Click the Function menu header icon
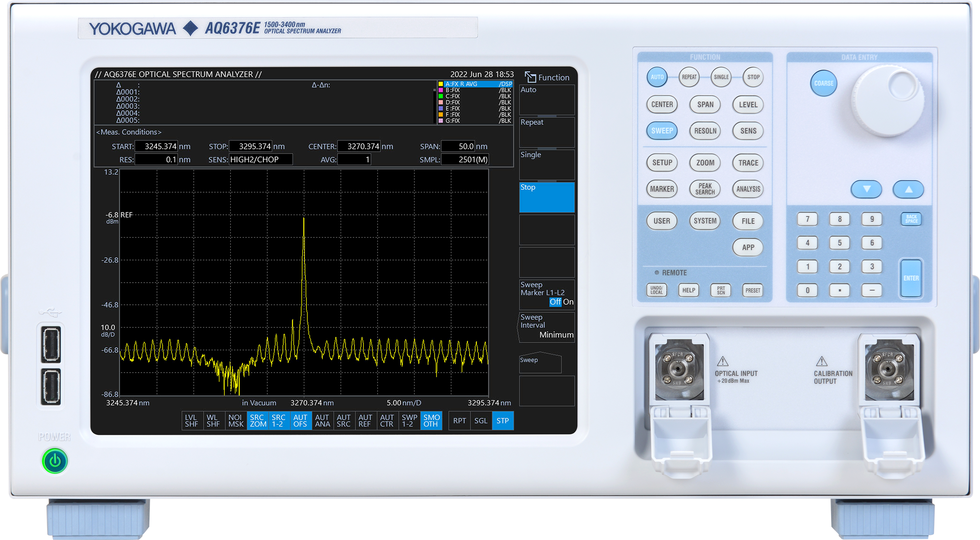 (x=530, y=77)
